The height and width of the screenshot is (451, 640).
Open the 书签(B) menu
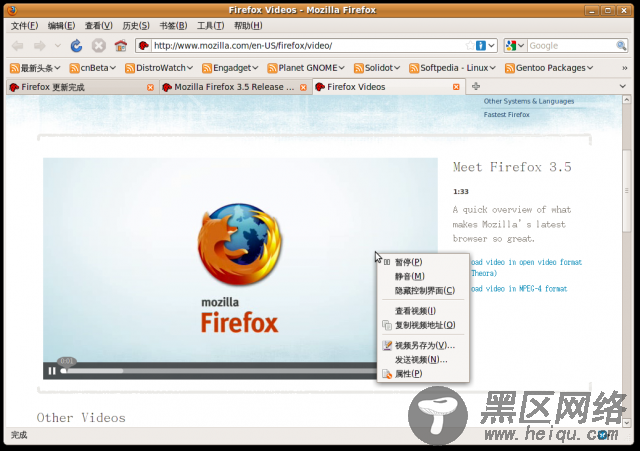coord(173,26)
